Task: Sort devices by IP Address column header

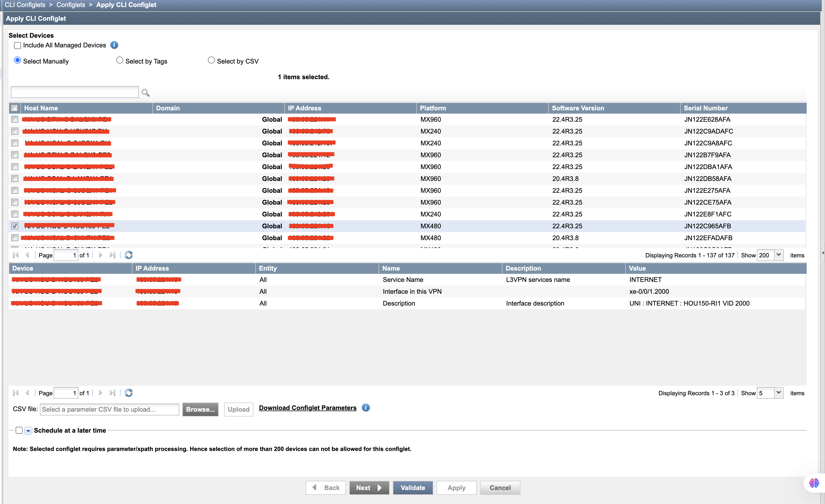Action: click(x=350, y=108)
